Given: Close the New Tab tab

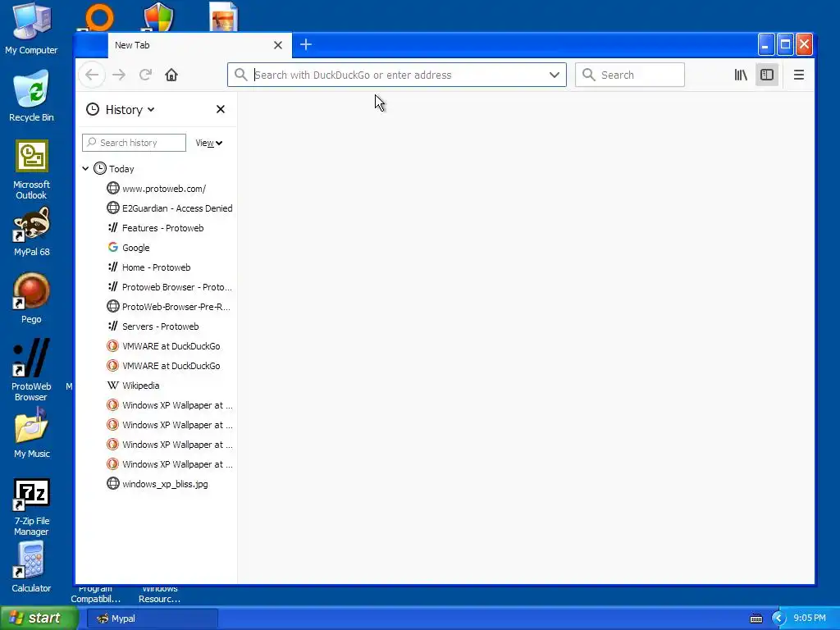Looking at the screenshot, I should click(x=278, y=45).
